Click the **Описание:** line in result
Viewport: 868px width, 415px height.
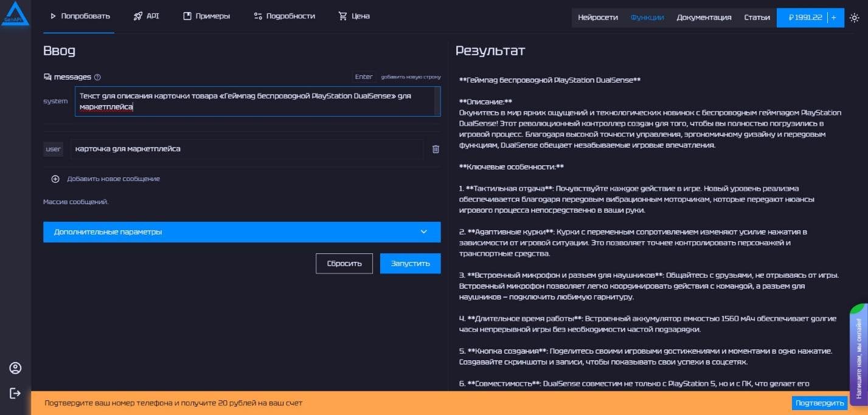(485, 102)
